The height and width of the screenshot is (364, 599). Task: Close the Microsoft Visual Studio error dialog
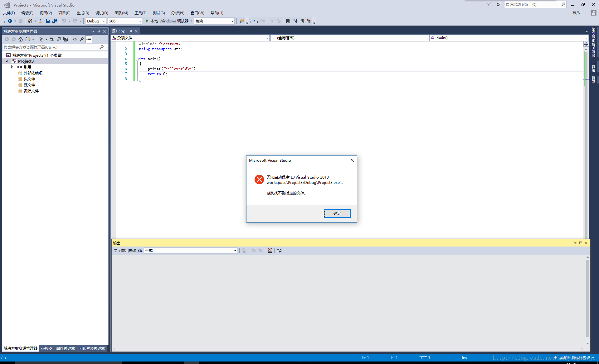[352, 160]
